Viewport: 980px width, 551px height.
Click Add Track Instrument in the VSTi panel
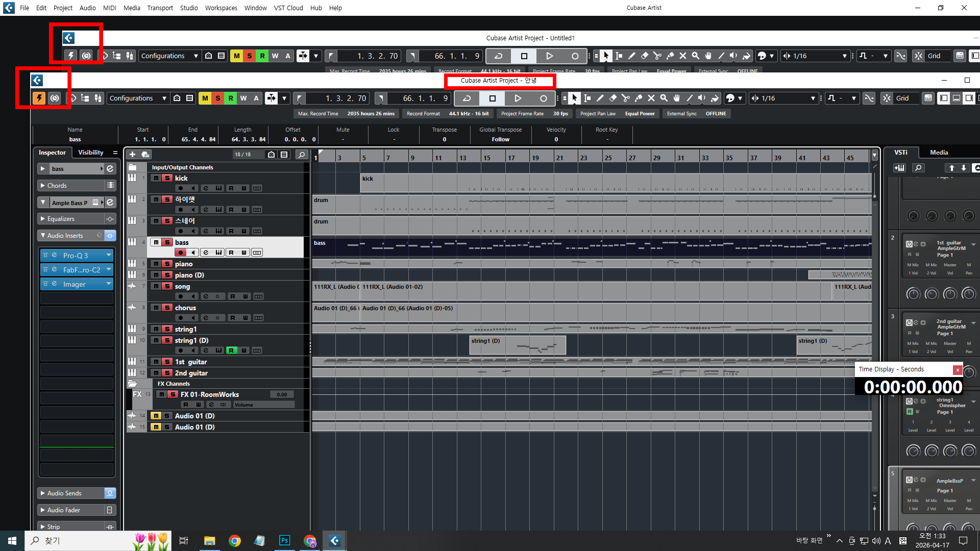899,168
